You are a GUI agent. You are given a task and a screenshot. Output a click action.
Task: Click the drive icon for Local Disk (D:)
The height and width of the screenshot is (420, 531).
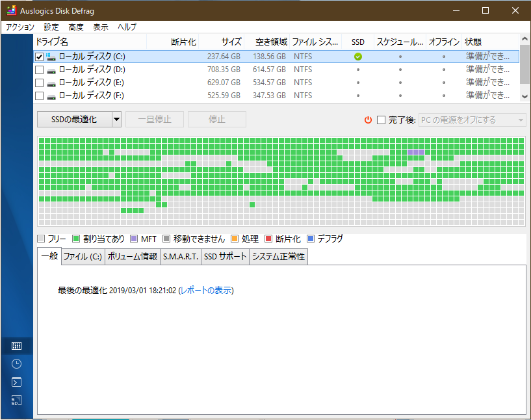click(51, 70)
